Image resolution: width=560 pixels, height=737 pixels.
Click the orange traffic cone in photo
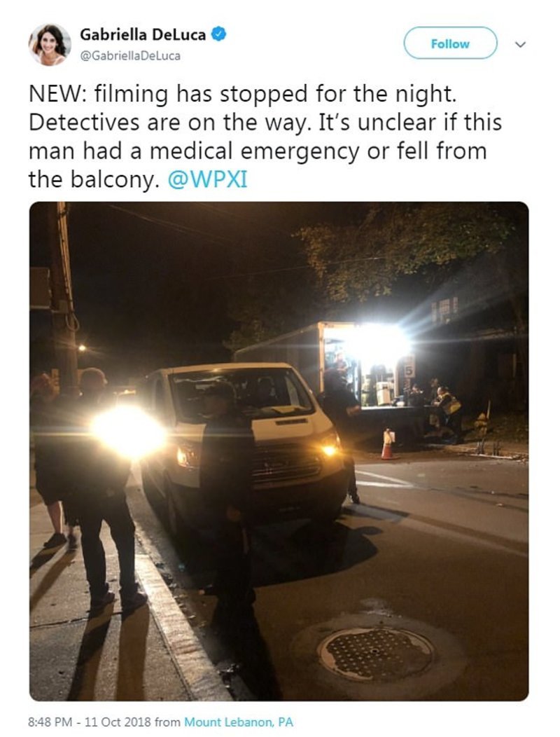click(388, 443)
